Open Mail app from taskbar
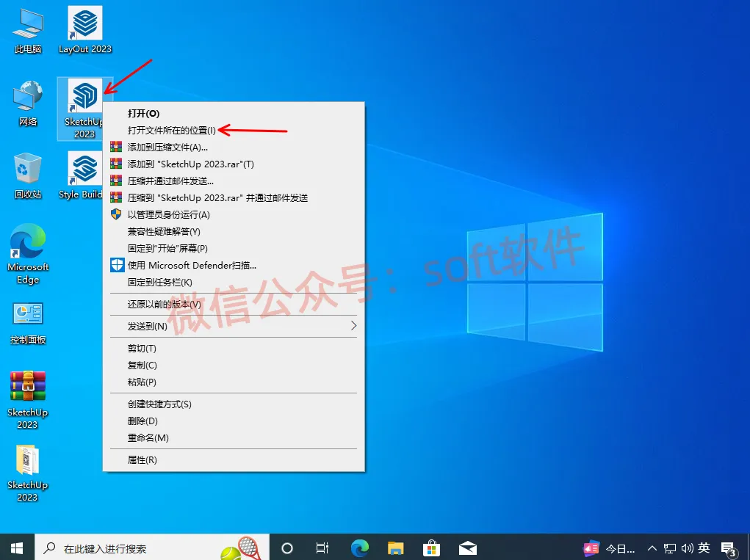Image resolution: width=750 pixels, height=560 pixels. tap(467, 548)
